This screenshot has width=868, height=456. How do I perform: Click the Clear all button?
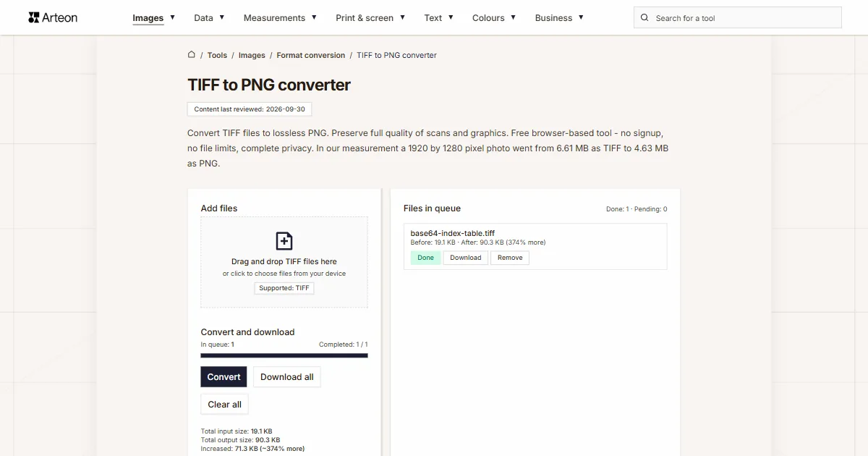point(225,404)
